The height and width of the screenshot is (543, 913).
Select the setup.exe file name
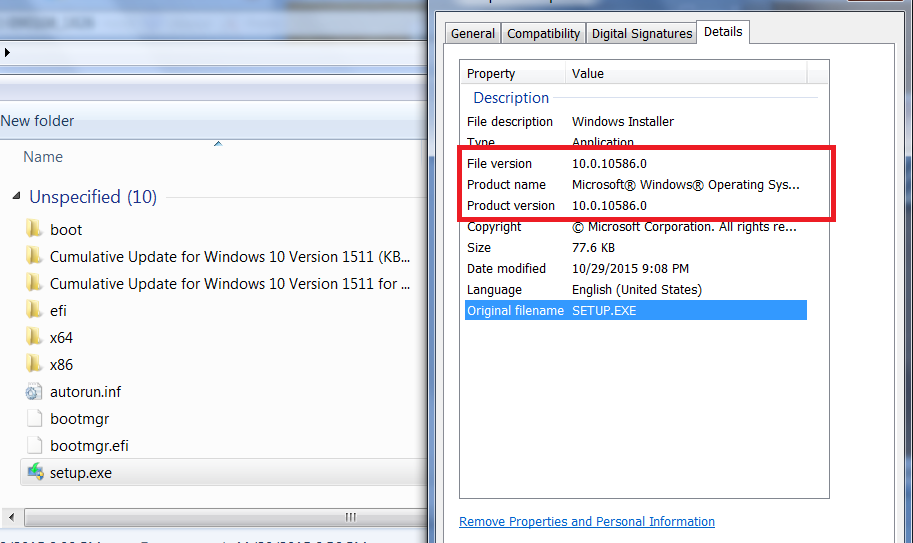[81, 473]
